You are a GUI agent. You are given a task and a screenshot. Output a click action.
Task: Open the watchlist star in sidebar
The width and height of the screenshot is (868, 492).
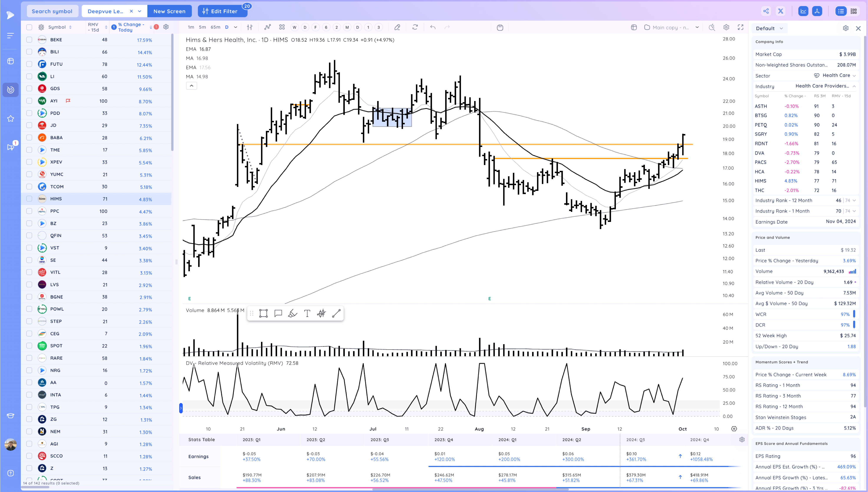tap(10, 119)
